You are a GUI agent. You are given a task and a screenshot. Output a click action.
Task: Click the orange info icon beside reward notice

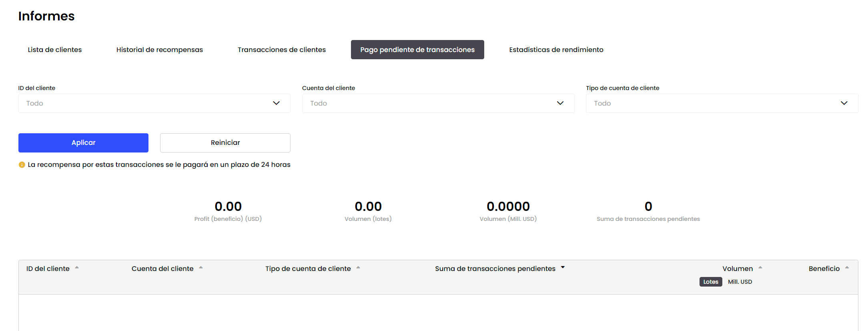click(x=22, y=165)
